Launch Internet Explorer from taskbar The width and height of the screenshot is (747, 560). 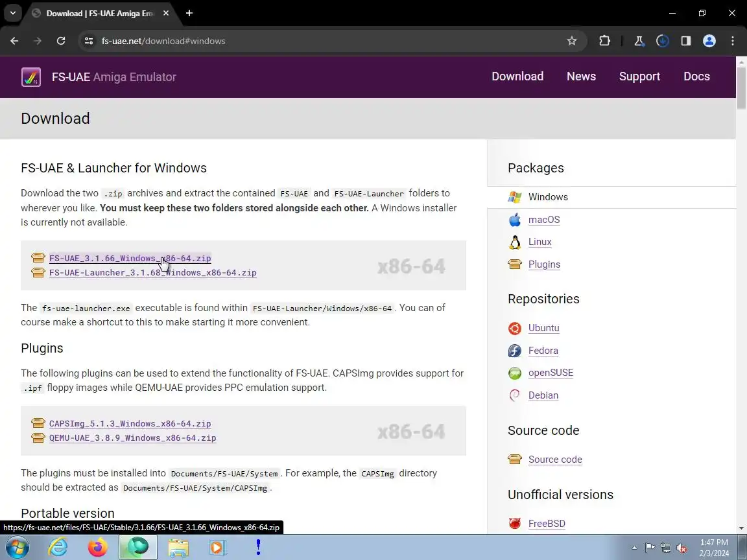tap(58, 547)
